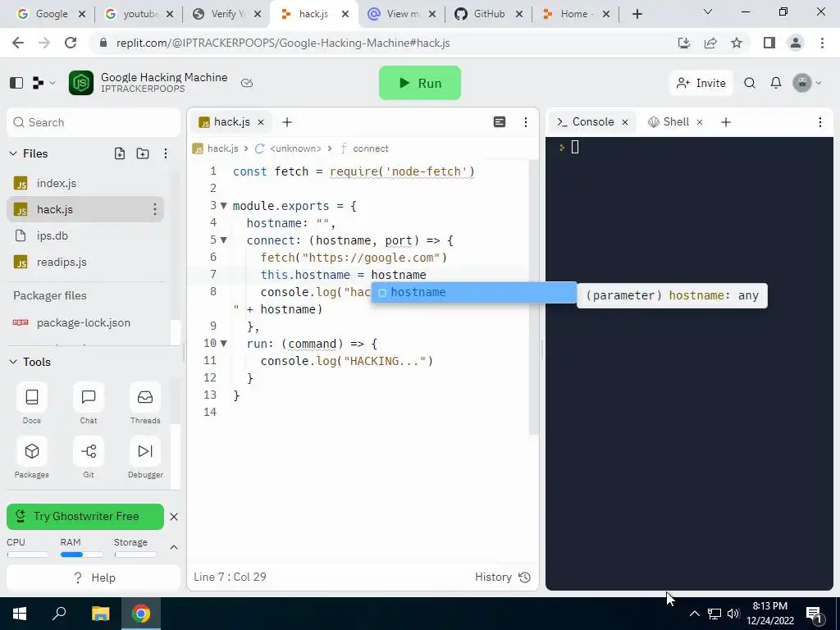Create a new folder icon
This screenshot has width=840, height=630.
coord(143,153)
